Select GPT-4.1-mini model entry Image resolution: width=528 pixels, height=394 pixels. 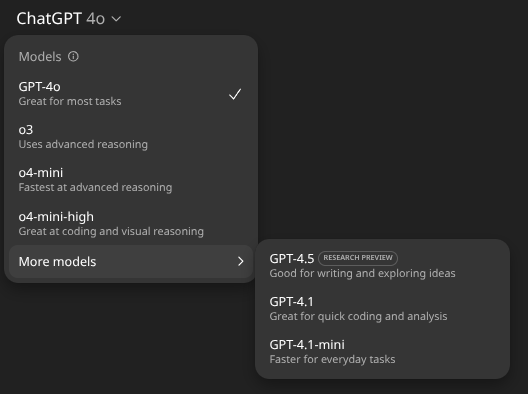[x=383, y=352]
